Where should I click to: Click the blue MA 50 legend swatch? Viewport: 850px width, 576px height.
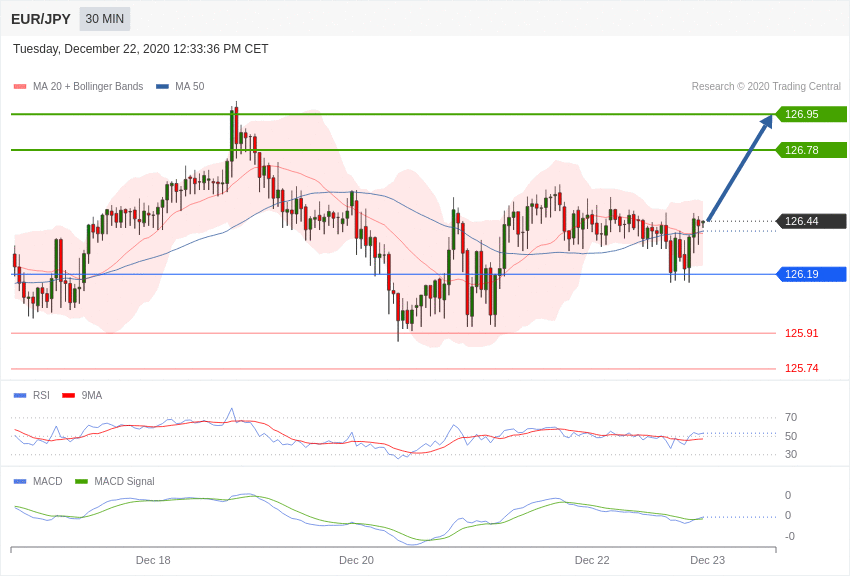point(162,87)
